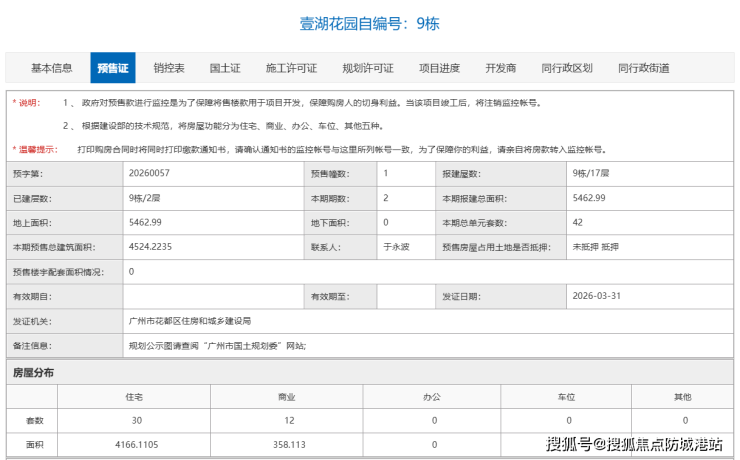740x460 pixels.
Task: Open the 基本信息 tab
Action: coord(51,68)
